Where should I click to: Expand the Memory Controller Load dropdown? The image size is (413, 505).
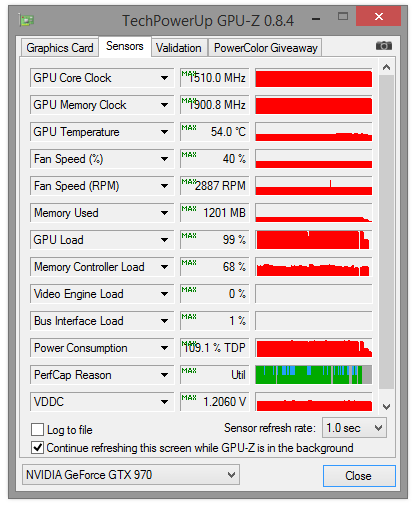164,267
